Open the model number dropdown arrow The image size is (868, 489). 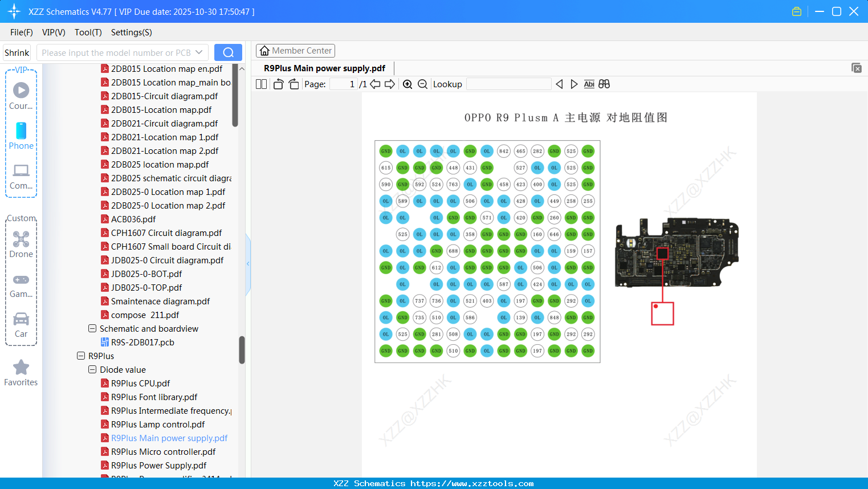(x=199, y=52)
